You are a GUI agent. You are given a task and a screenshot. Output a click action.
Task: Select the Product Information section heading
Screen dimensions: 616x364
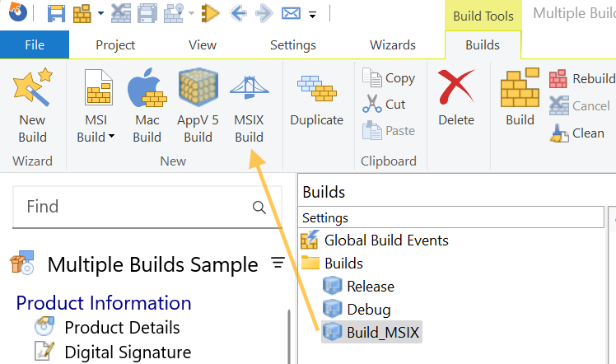coord(104,303)
